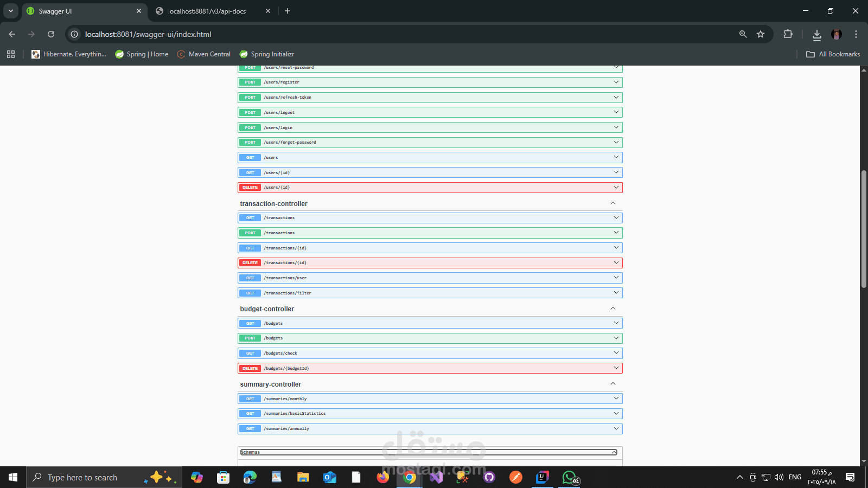868x488 pixels.
Task: Expand the GET /transactions endpoint
Action: tap(430, 218)
